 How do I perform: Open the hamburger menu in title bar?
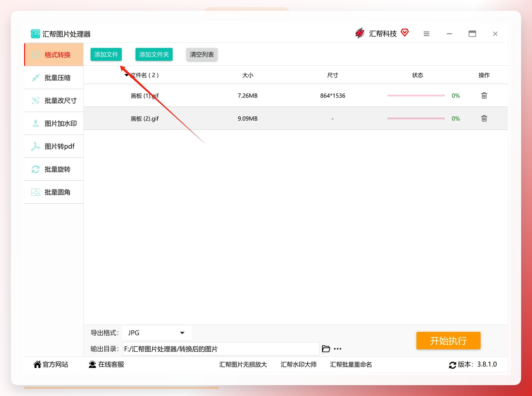coord(426,34)
